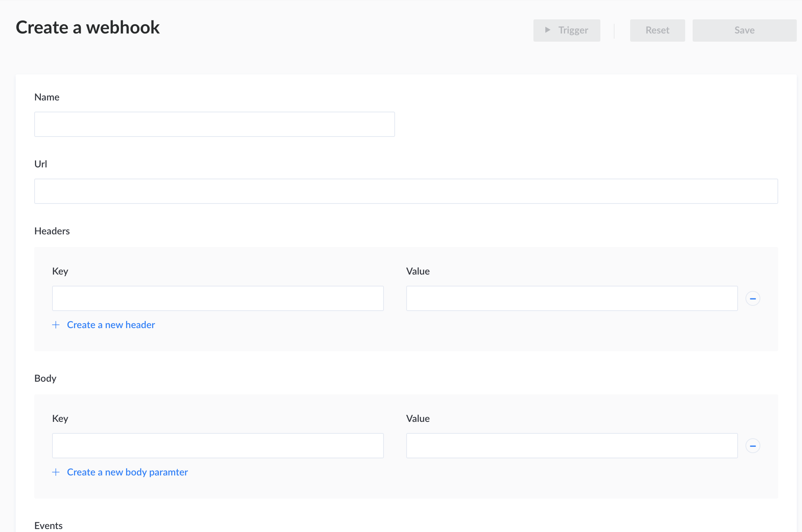
Task: Click the plus icon beside Create a new header
Action: click(56, 325)
